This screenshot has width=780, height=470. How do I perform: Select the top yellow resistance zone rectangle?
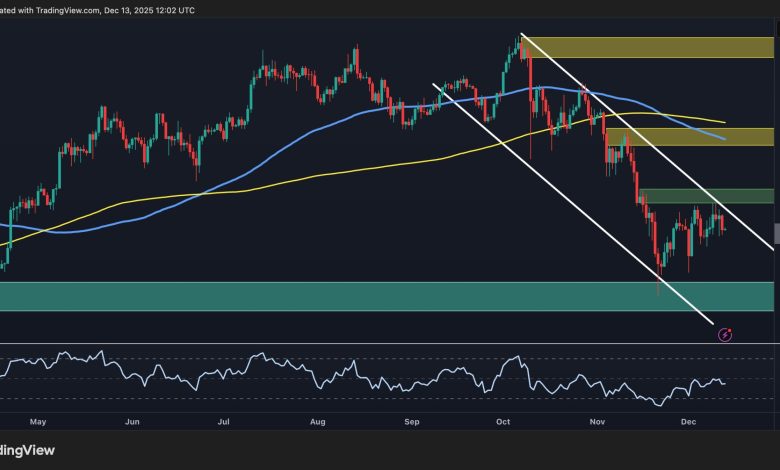[650, 47]
